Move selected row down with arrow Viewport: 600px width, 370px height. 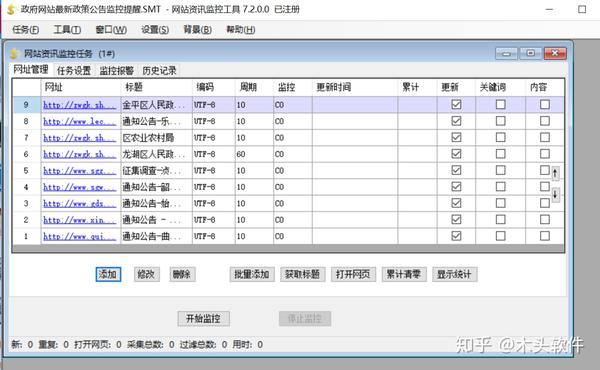click(555, 195)
